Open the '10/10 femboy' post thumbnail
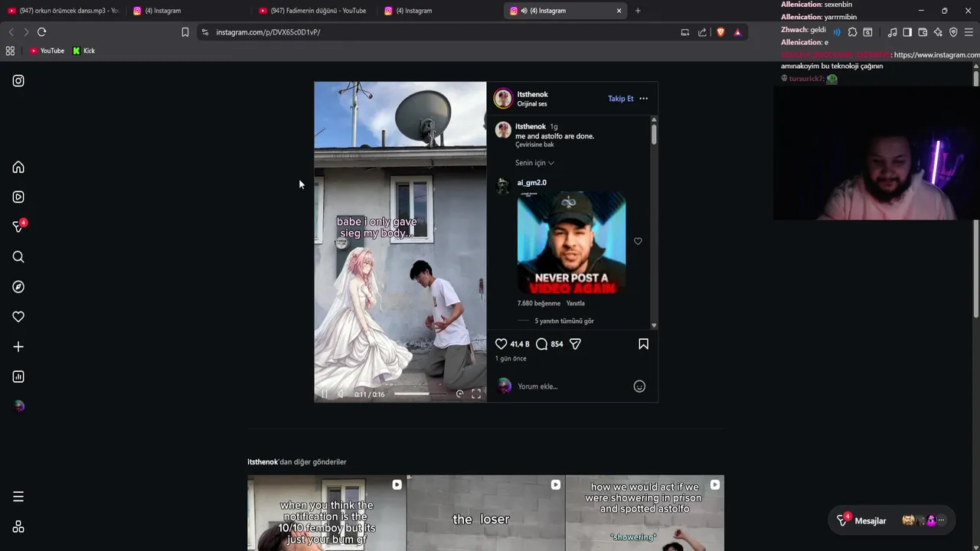Image resolution: width=980 pixels, height=551 pixels. (327, 513)
